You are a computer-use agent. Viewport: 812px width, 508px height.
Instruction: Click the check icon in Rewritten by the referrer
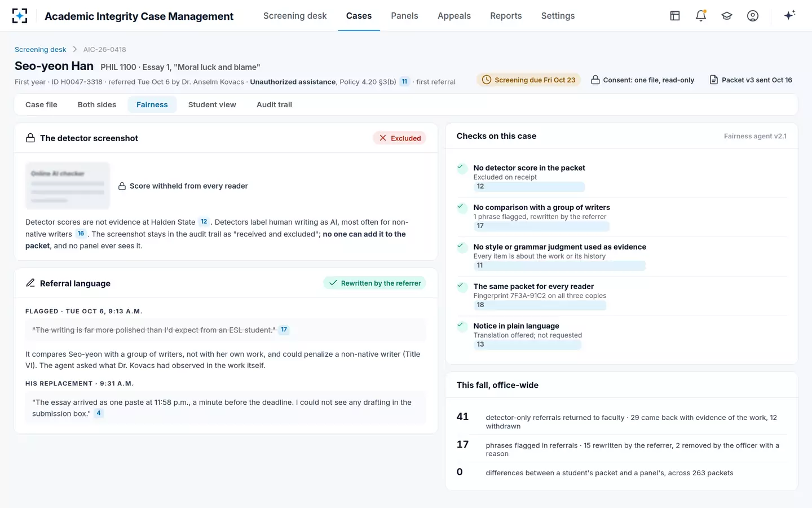333,283
